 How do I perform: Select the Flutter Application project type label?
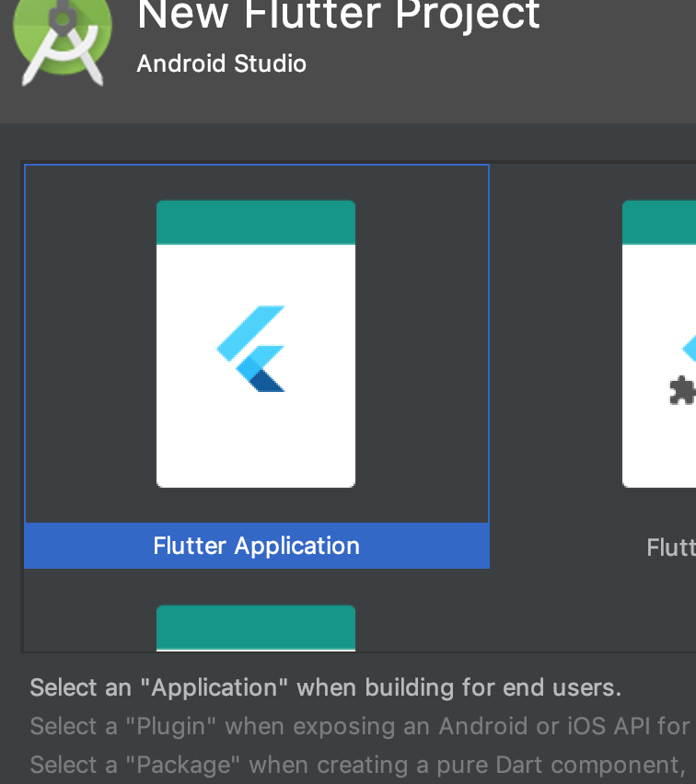pyautogui.click(x=256, y=546)
